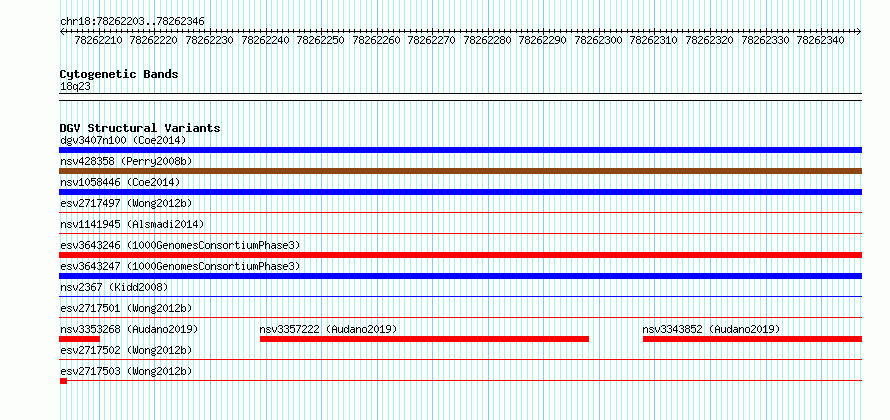Open the esv2717502 (Wong2012b) variant
The height and width of the screenshot is (420, 890).
click(126, 350)
